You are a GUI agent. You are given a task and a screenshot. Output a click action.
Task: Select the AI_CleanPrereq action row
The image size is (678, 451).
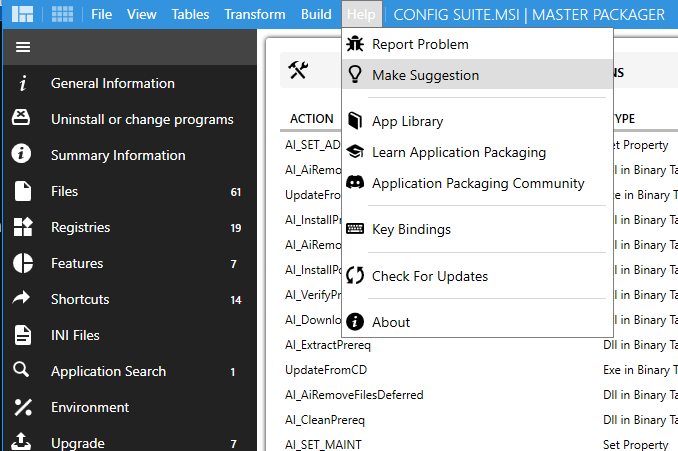click(325, 419)
